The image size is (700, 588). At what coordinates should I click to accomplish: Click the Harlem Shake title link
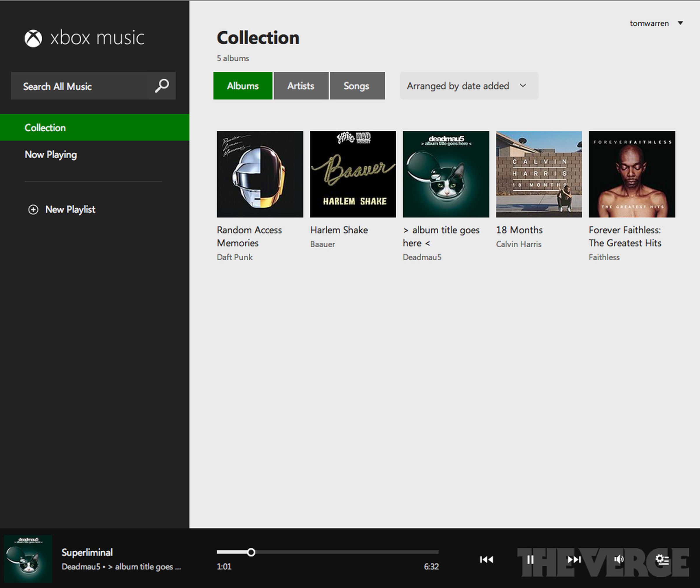[x=339, y=230]
